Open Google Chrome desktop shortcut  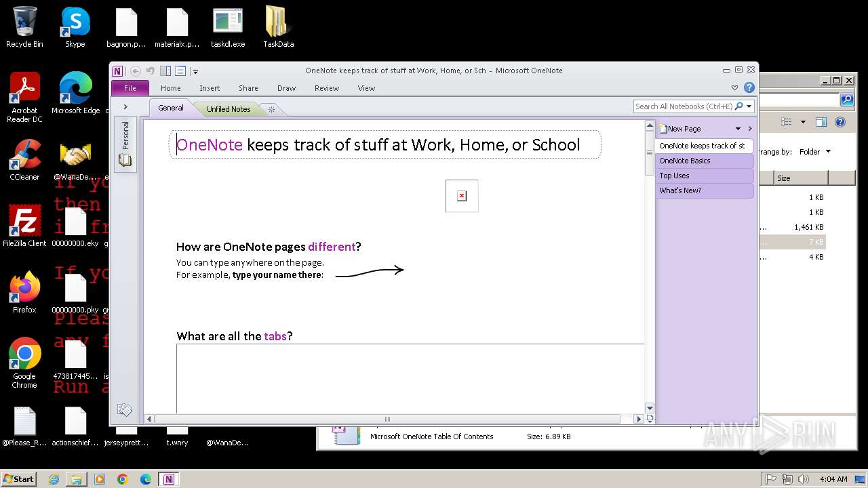click(x=24, y=363)
